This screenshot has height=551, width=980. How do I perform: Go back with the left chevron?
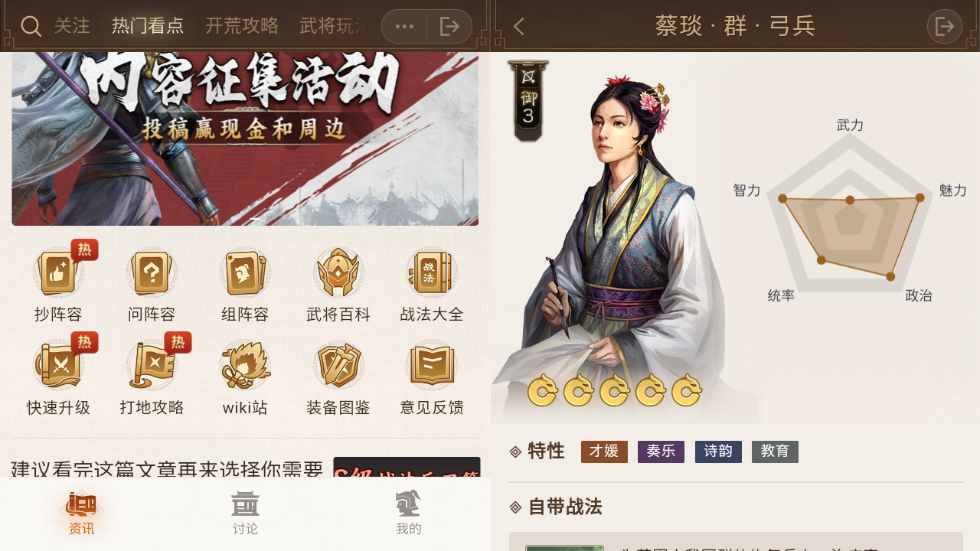tap(518, 27)
